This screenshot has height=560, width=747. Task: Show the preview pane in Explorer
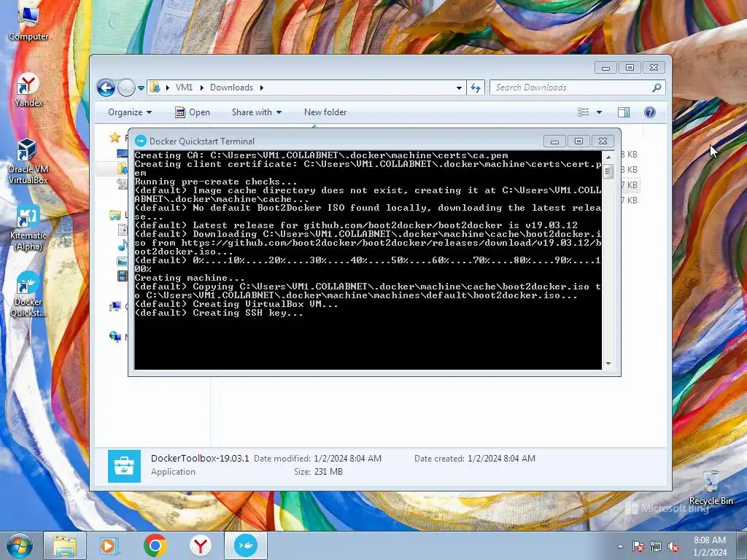pos(624,112)
